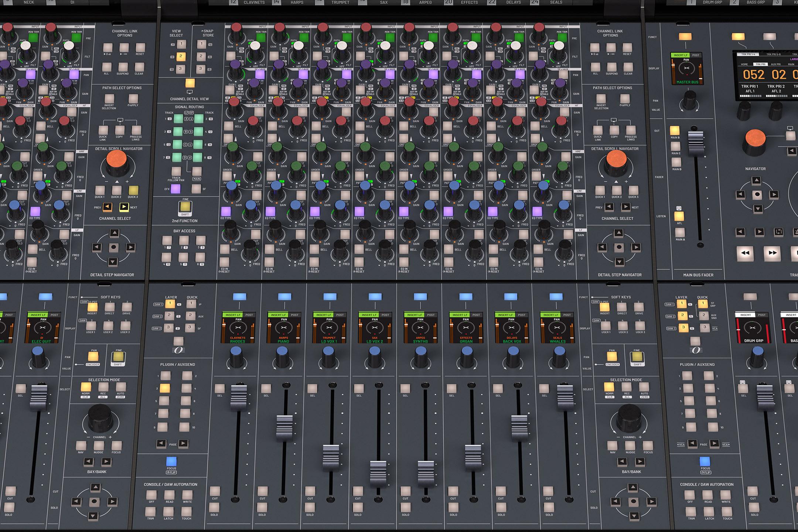The height and width of the screenshot is (532, 798).
Task: Click the NEXT channel select arrow
Action: tap(124, 207)
